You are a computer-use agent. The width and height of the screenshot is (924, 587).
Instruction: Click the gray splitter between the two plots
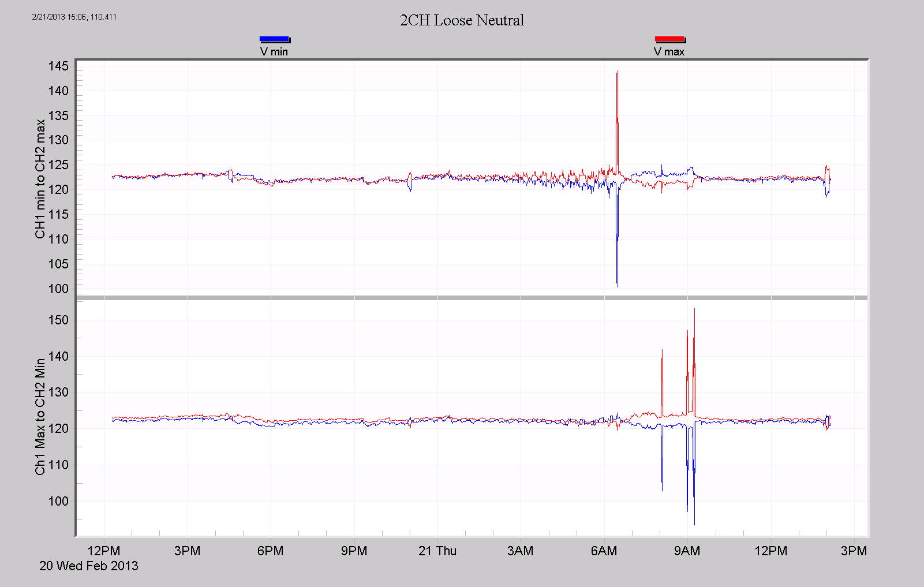point(462,298)
